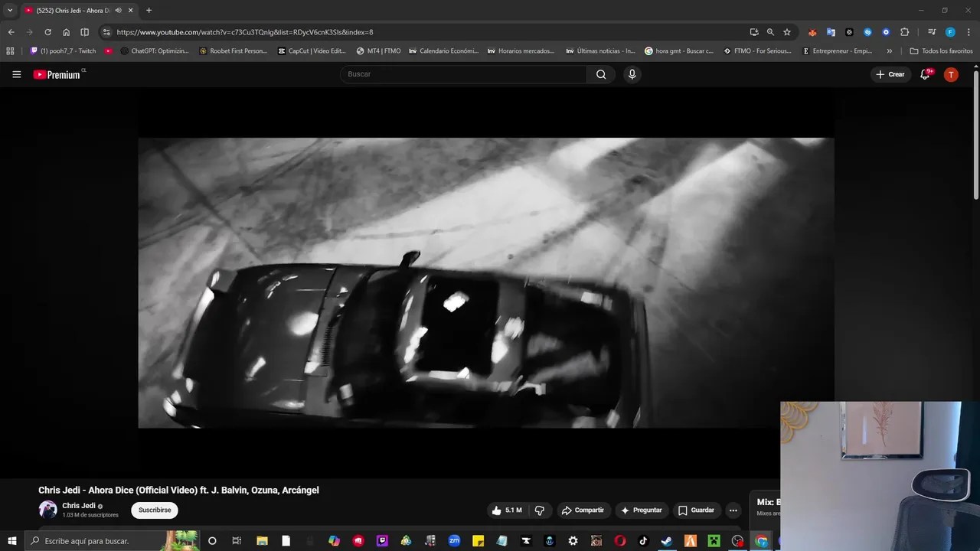
Task: Close the current browser tab
Action: [x=130, y=11]
